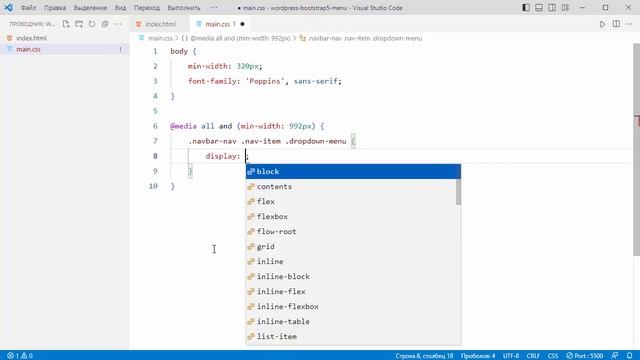Choose inline-block from autocomplete list
This screenshot has height=360, width=640.
coord(351,276)
